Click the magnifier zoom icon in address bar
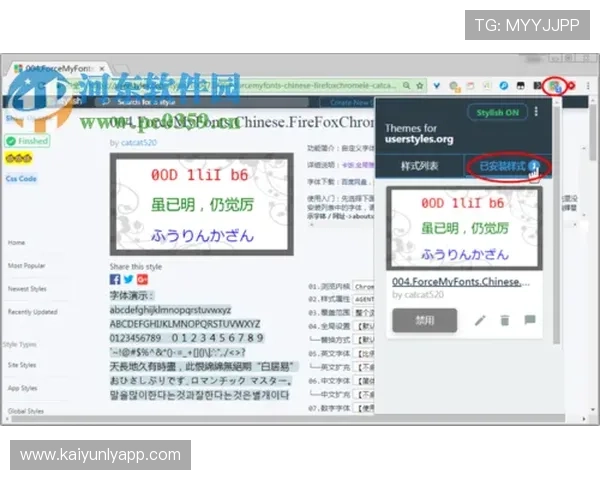Viewport: 600px width, 480px height. [406, 85]
